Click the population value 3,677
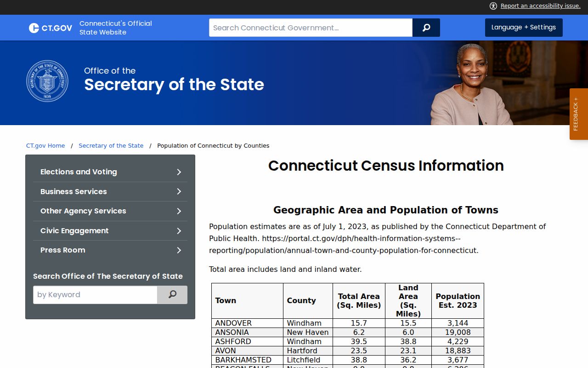 [x=458, y=360]
